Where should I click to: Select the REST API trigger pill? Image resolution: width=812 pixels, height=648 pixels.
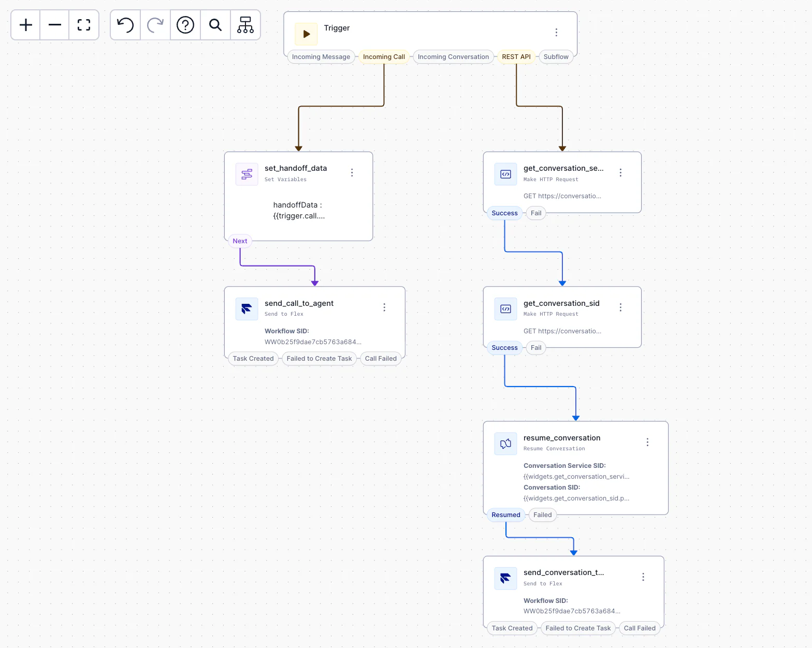click(x=516, y=57)
